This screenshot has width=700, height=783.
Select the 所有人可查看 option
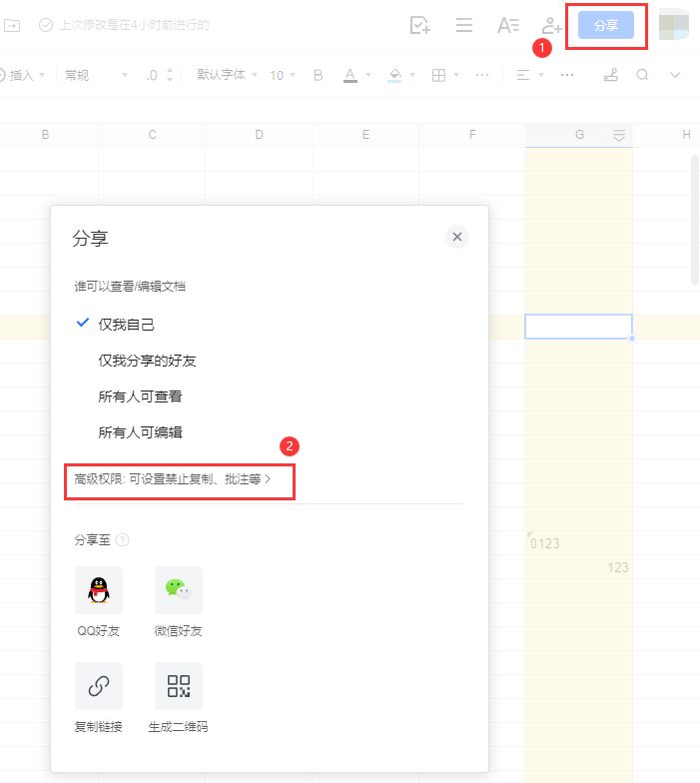[x=140, y=396]
